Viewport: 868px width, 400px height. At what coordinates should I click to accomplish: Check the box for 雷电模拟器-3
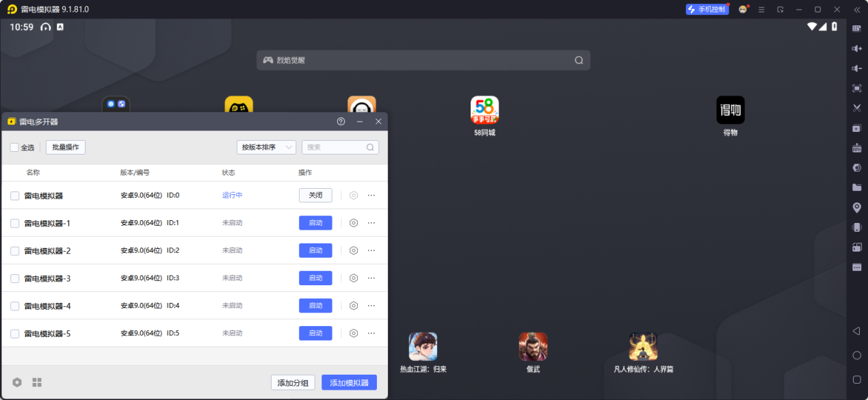tap(15, 278)
